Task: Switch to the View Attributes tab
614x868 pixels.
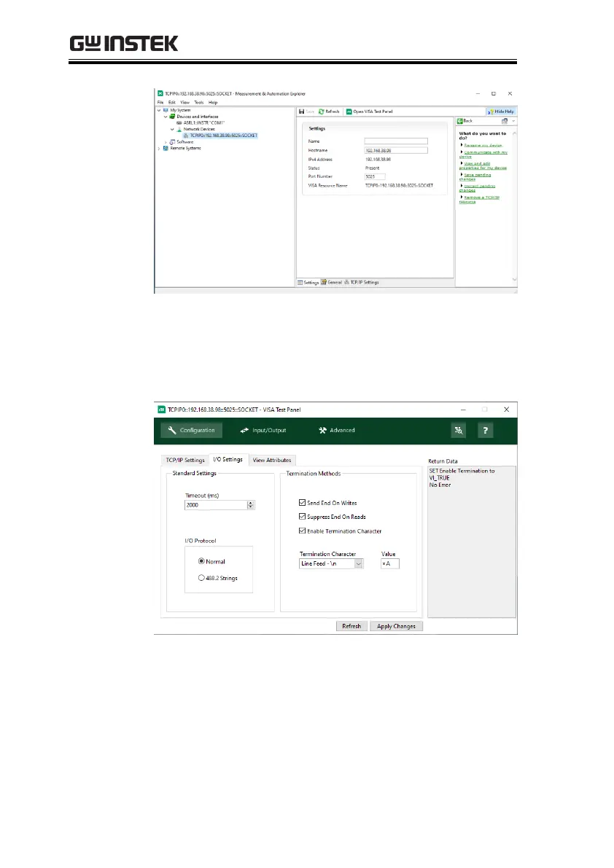Action: [271, 460]
